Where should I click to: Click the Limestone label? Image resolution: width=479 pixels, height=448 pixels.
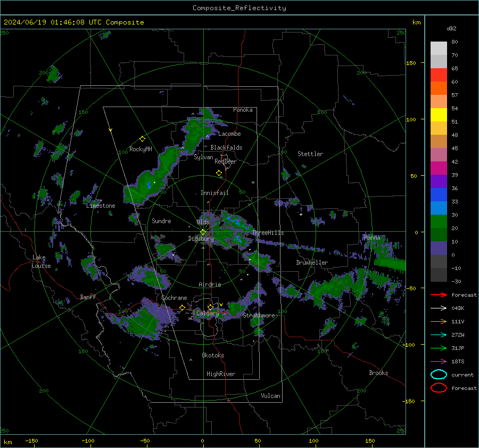coord(101,206)
